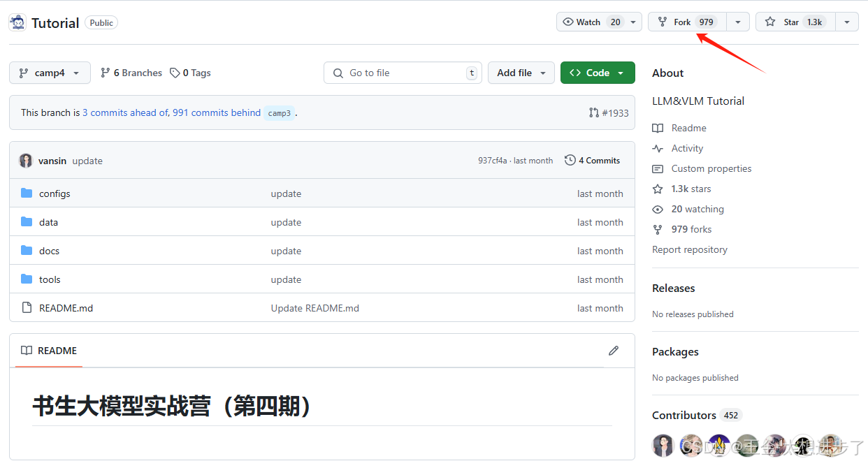The height and width of the screenshot is (461, 868).
Task: Open the data folder
Action: (x=48, y=222)
